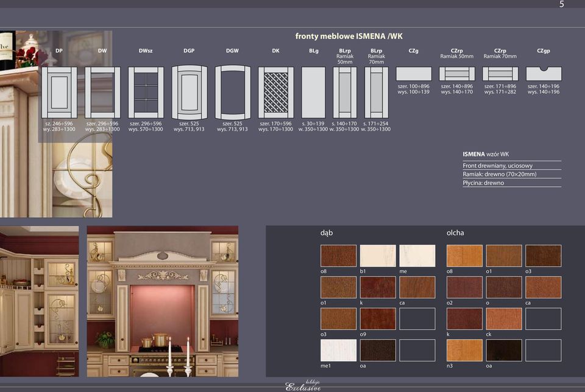Click the dąb o3 swatch
This screenshot has height=392, width=585.
338,318
